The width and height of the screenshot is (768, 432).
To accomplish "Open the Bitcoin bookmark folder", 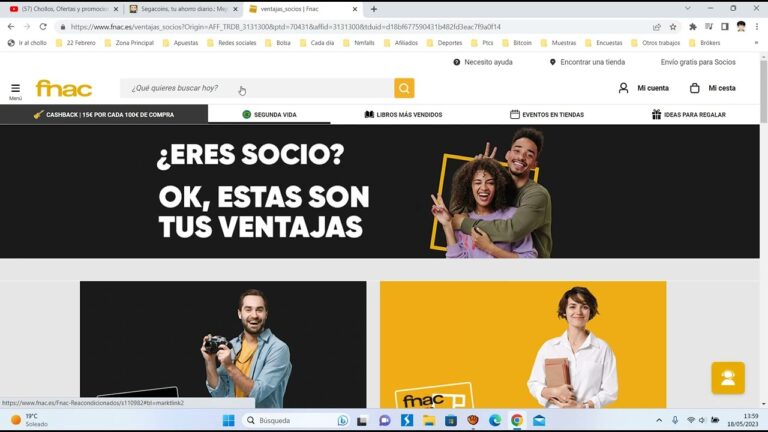I will tap(517, 43).
